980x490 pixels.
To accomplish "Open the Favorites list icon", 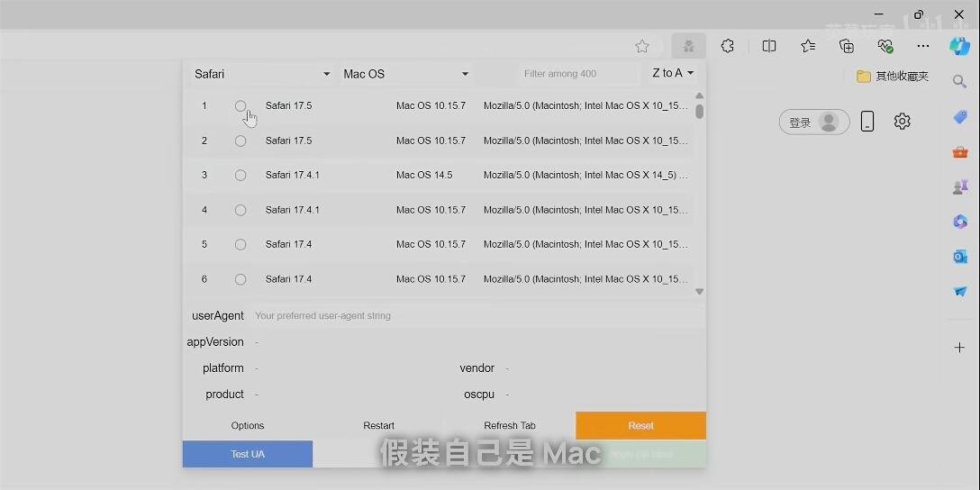I will [808, 46].
